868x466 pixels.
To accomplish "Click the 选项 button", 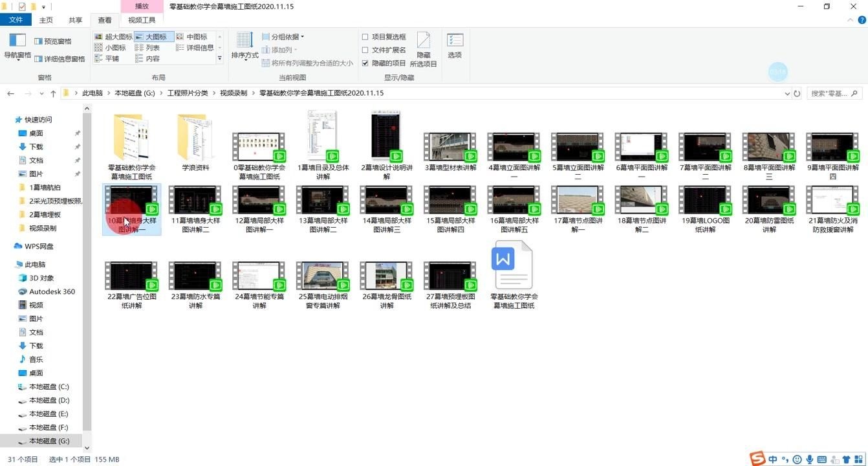I will pos(455,45).
